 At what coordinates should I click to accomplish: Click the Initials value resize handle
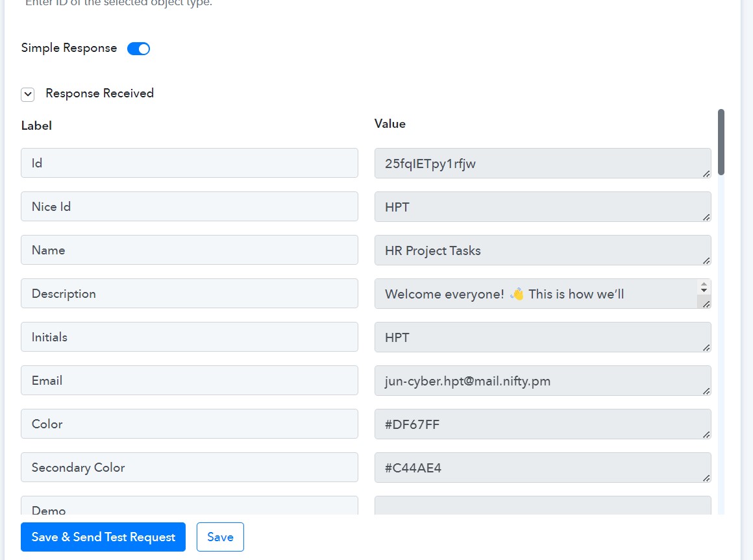click(706, 348)
